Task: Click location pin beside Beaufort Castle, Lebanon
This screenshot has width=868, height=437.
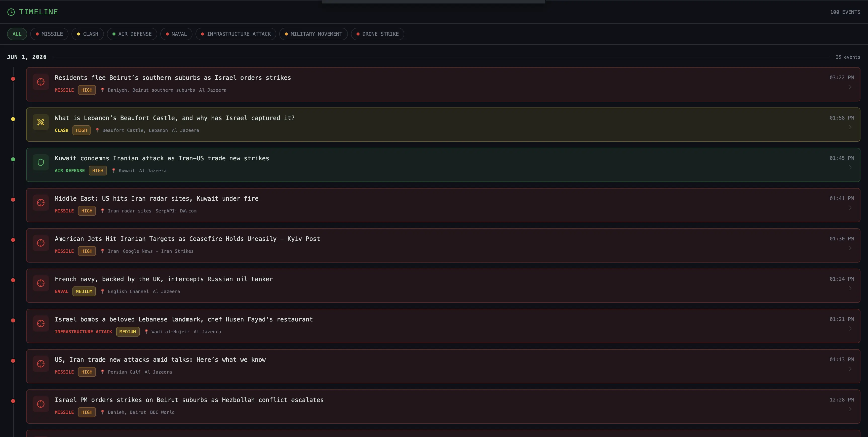Action: tap(97, 130)
